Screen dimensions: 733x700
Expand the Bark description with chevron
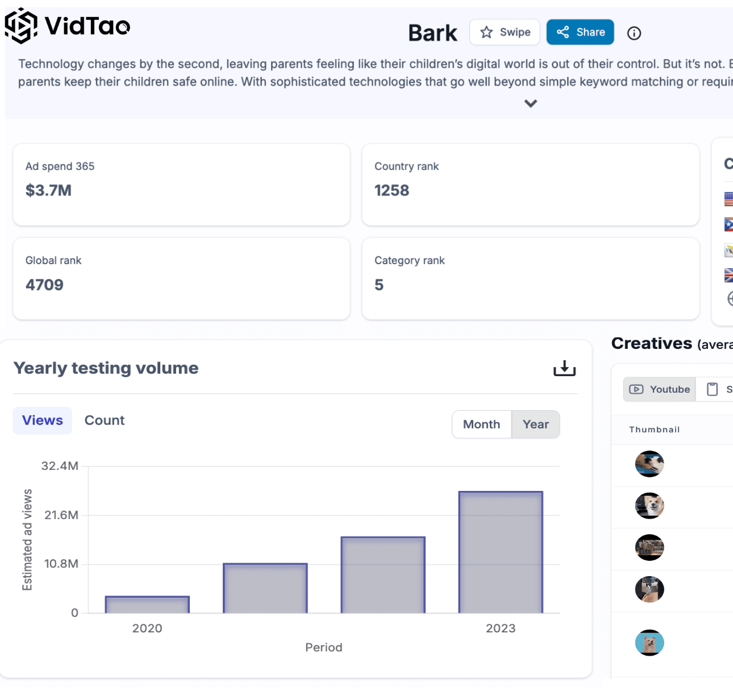point(531,103)
